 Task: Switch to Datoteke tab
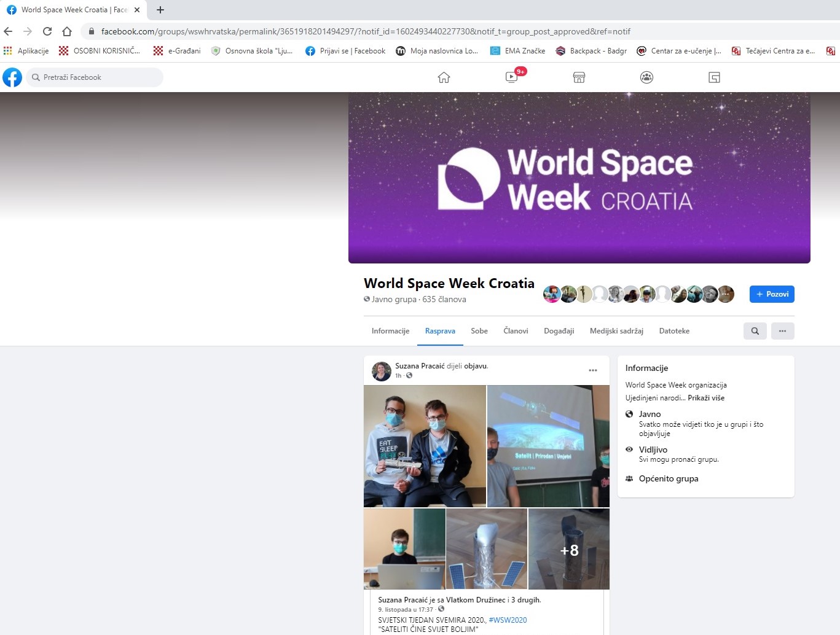pyautogui.click(x=674, y=331)
